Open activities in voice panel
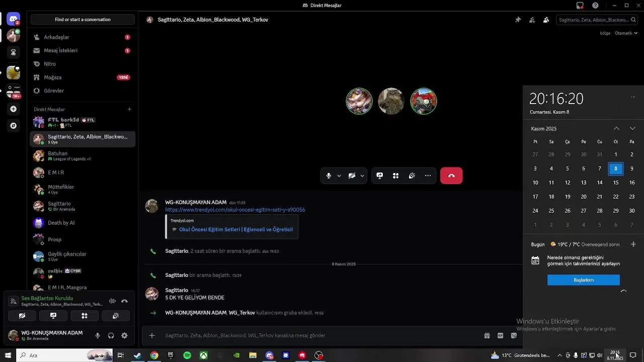The height and width of the screenshot is (362, 644). click(x=85, y=316)
